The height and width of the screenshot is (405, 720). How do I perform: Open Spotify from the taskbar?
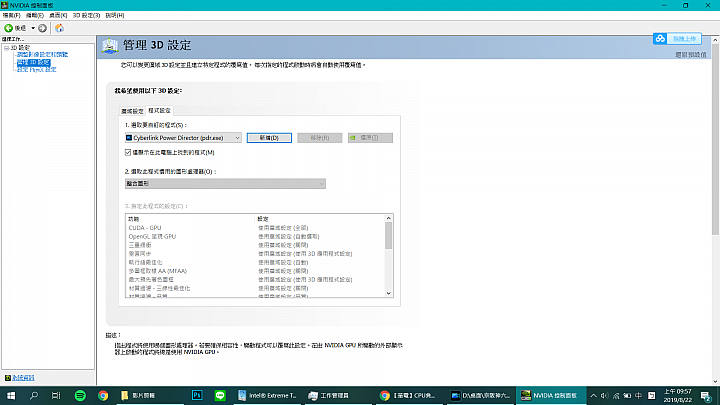coord(80,395)
